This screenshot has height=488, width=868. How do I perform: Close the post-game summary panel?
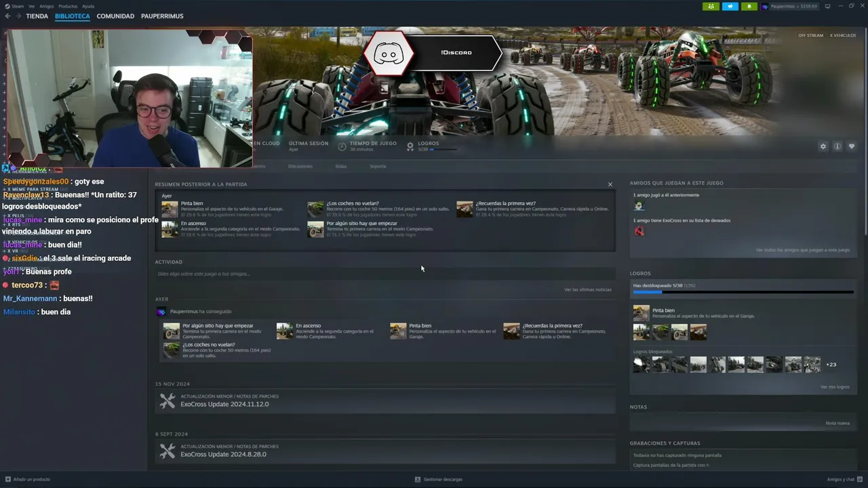pos(610,184)
